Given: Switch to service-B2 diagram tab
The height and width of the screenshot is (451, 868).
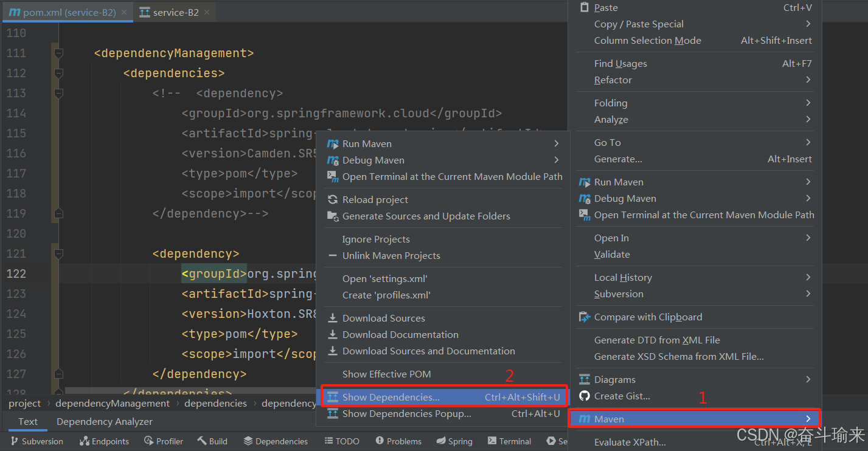Looking at the screenshot, I should 176,12.
